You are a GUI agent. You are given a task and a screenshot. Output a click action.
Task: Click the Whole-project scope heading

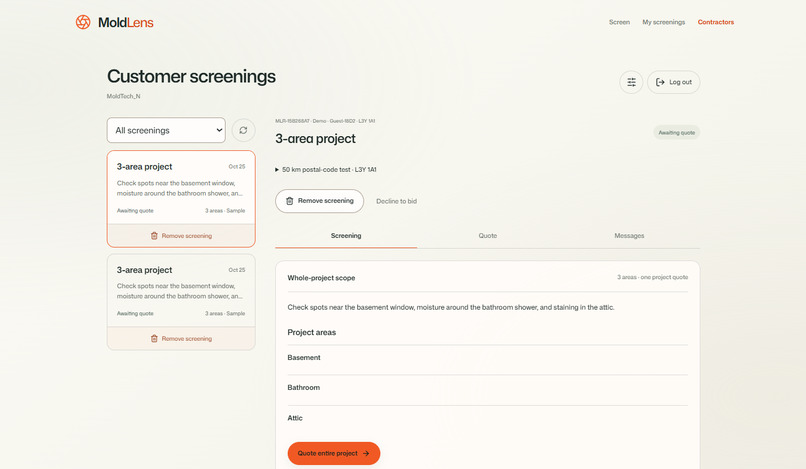click(x=321, y=278)
